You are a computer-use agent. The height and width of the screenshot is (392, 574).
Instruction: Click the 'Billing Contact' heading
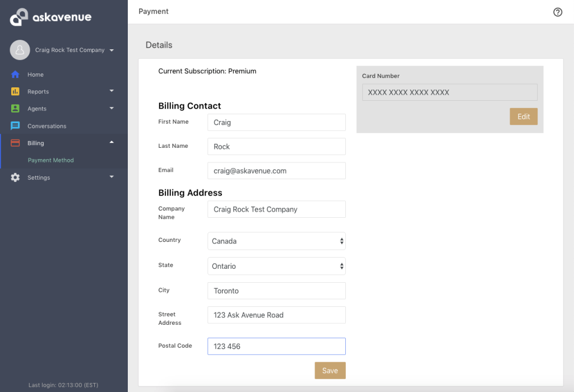point(189,106)
